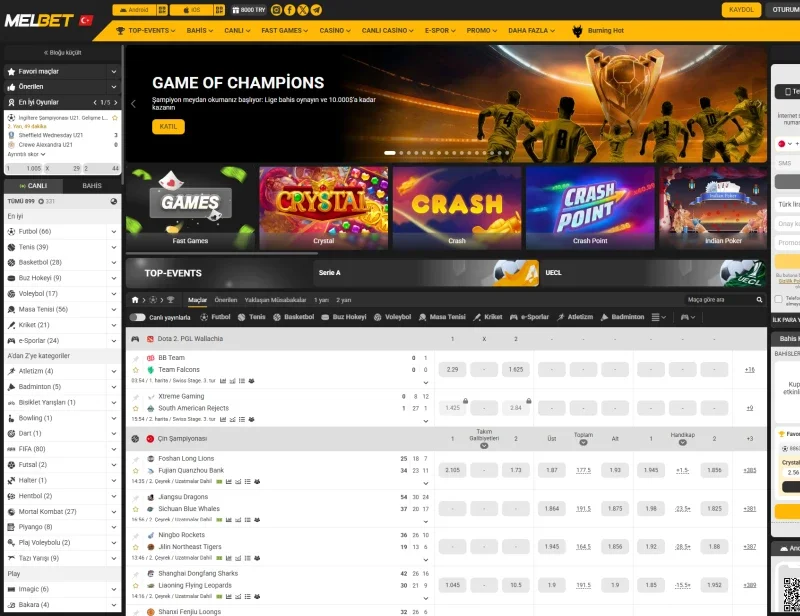The height and width of the screenshot is (616, 800).
Task: Toggle the Canlı yayınlarla switch
Action: 137,317
